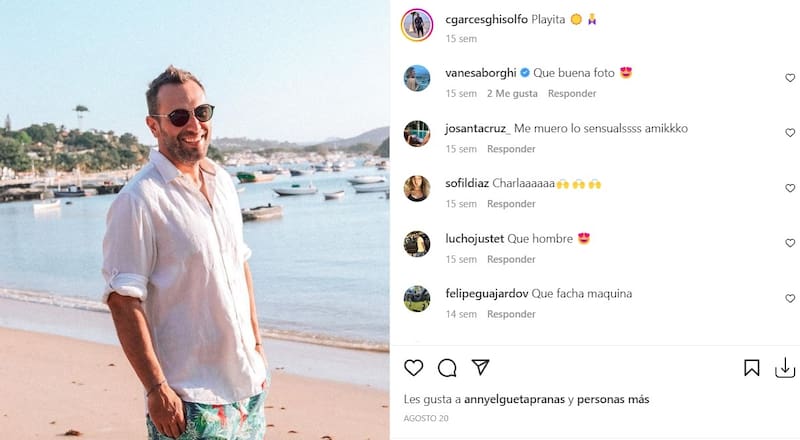The height and width of the screenshot is (440, 800).
Task: View likes on vanesaborghi's comment
Action: (x=512, y=93)
